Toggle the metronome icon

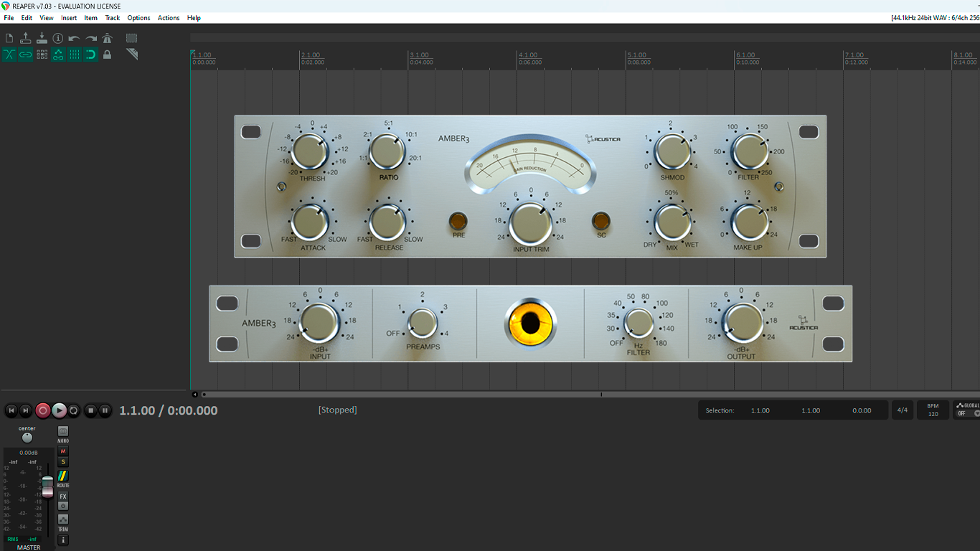pos(107,38)
